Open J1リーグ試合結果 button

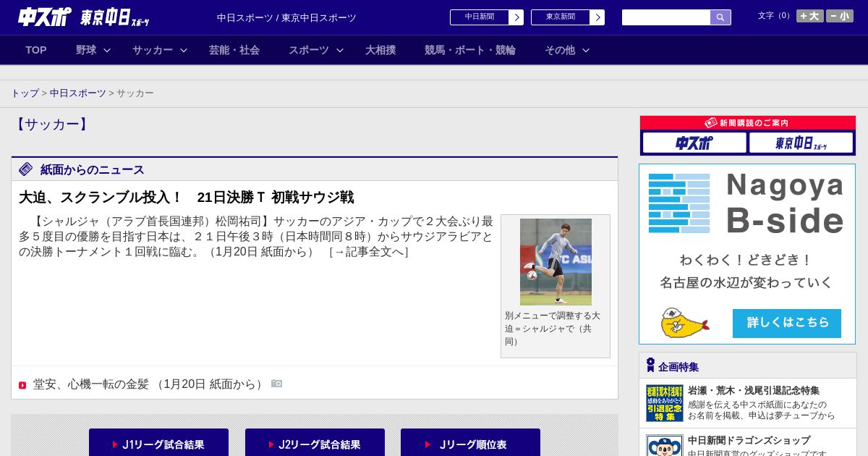[158, 444]
